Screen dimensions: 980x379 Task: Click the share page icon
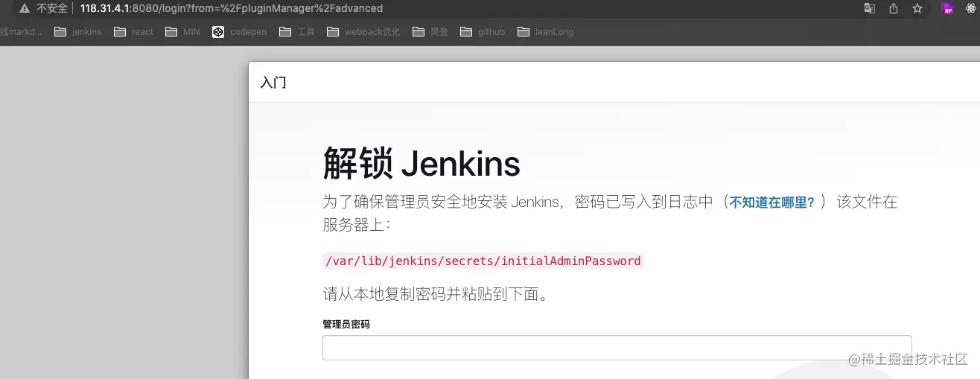[894, 8]
